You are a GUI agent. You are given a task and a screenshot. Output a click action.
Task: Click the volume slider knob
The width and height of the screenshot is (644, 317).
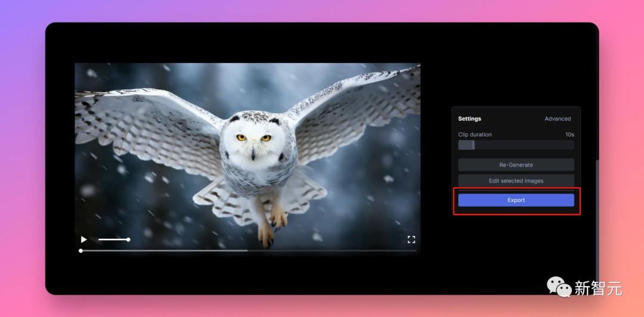(128, 240)
